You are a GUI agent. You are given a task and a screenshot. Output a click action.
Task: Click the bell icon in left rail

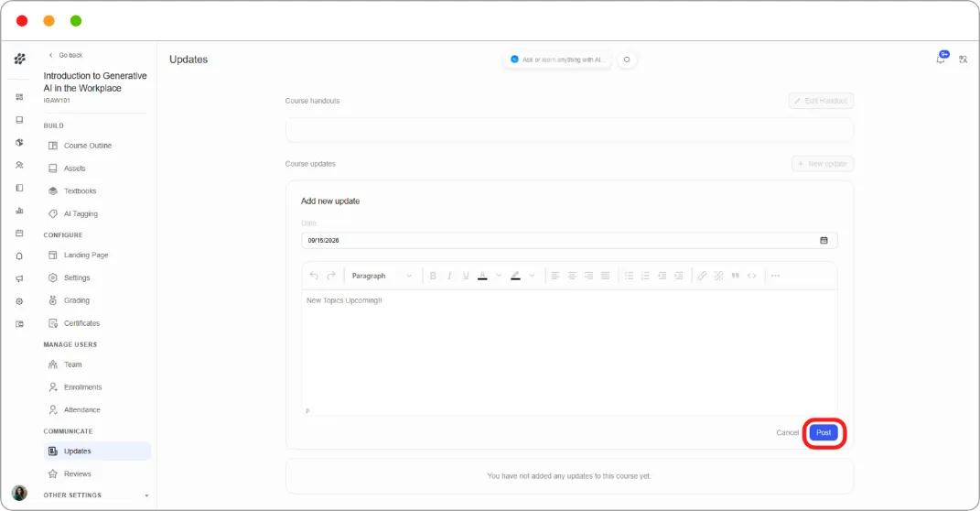(x=19, y=255)
